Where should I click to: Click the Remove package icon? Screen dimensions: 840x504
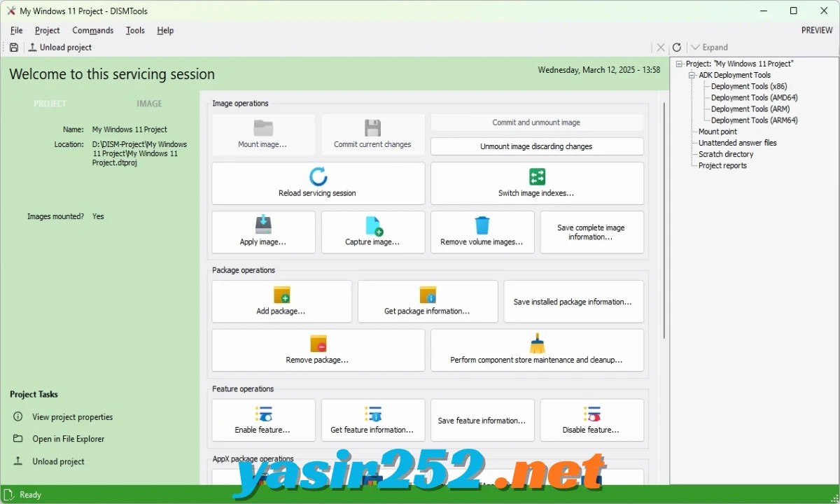(318, 344)
